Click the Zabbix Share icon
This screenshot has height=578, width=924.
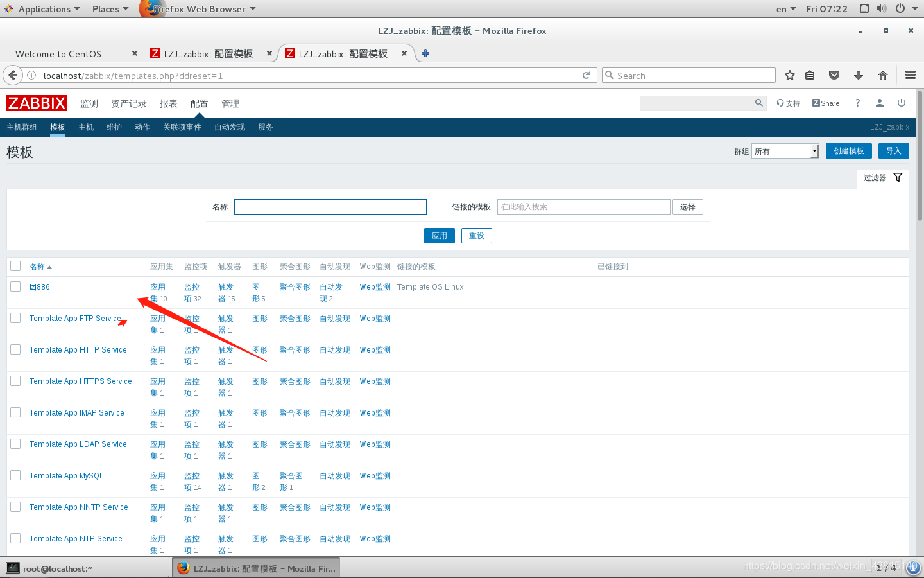[x=826, y=103]
